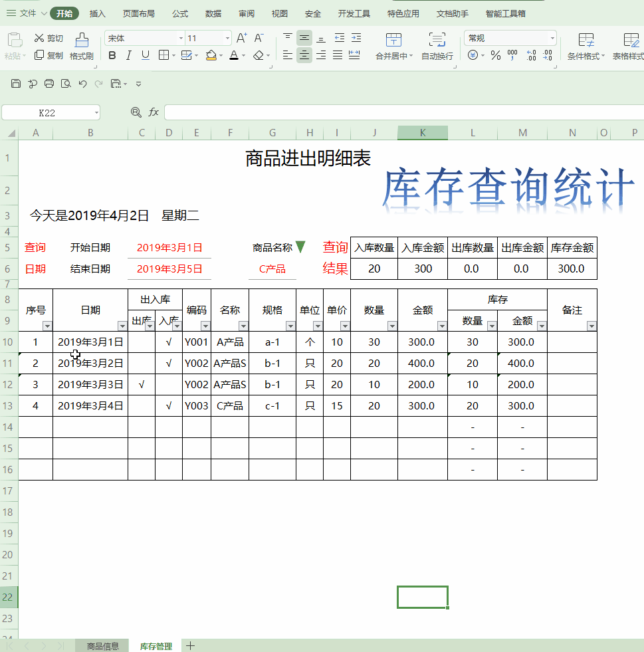Open the 序号 column filter dropdown
The height and width of the screenshot is (652, 644).
click(47, 326)
